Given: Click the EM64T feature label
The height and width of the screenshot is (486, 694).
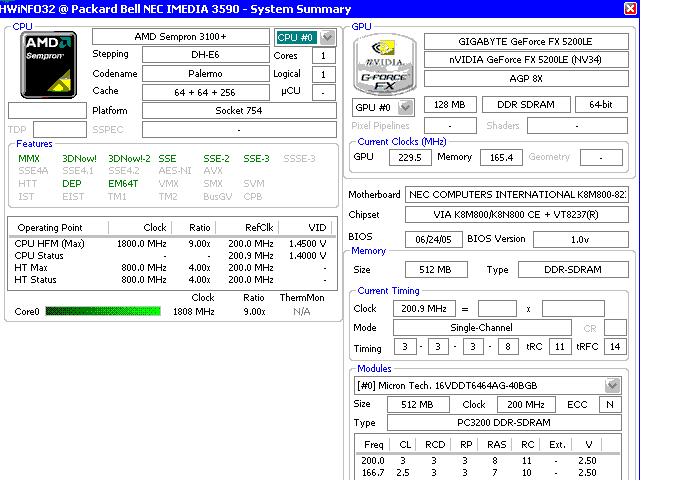Looking at the screenshot, I should coord(123,183).
